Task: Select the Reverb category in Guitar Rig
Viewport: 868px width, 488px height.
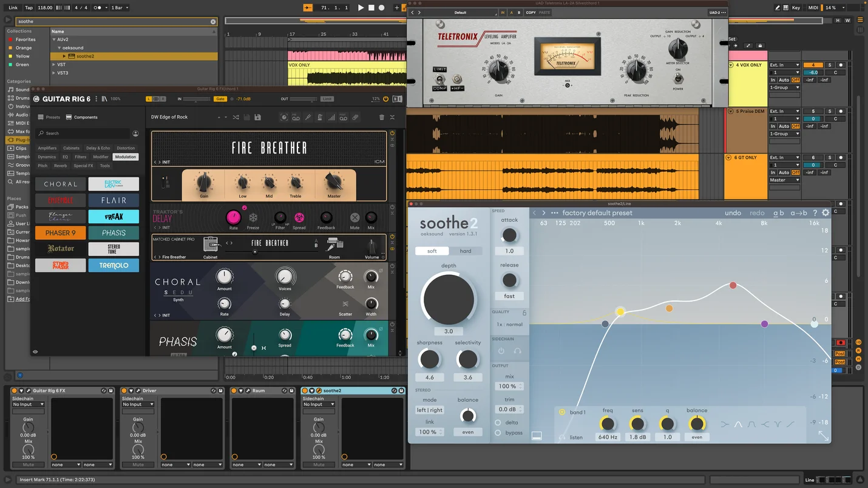Action: pyautogui.click(x=61, y=166)
